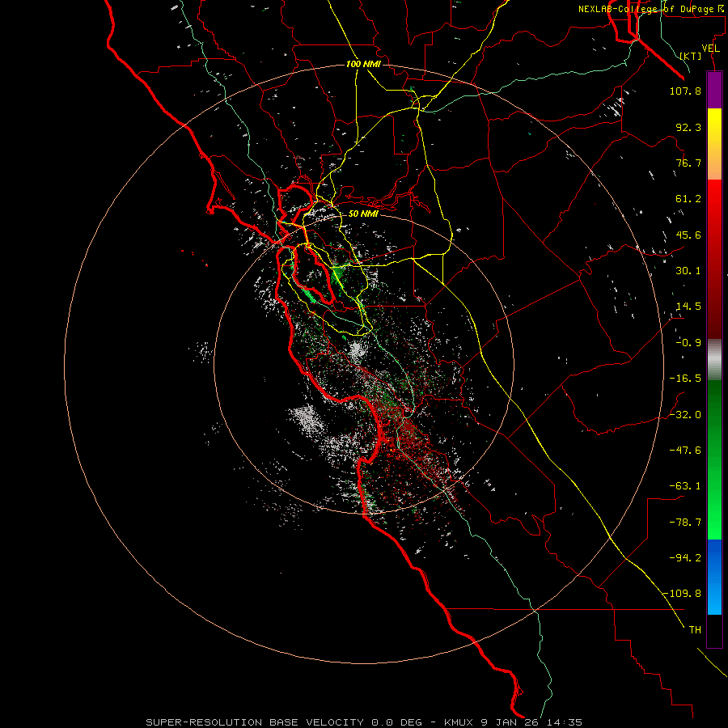Click the 30.1 velocity scale value
This screenshot has height=728, width=728.
pos(688,271)
